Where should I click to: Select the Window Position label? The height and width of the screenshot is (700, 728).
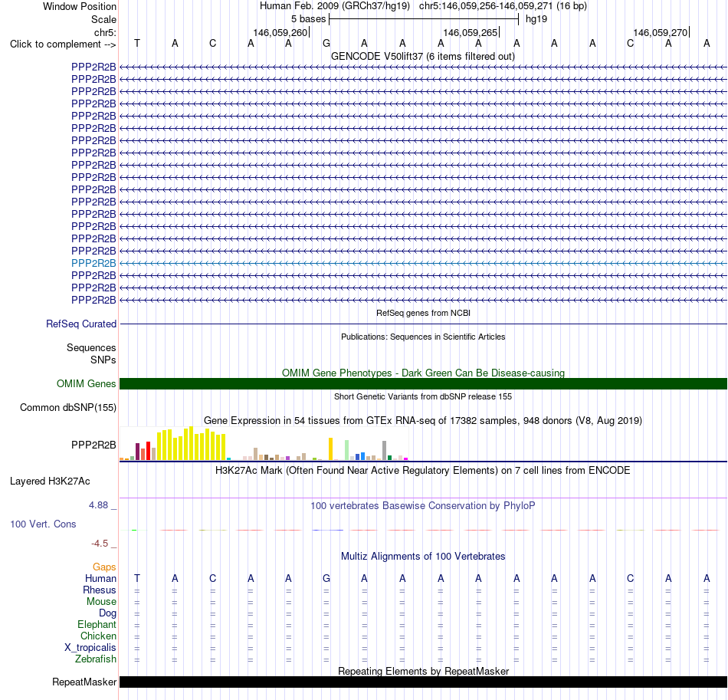(x=80, y=6)
